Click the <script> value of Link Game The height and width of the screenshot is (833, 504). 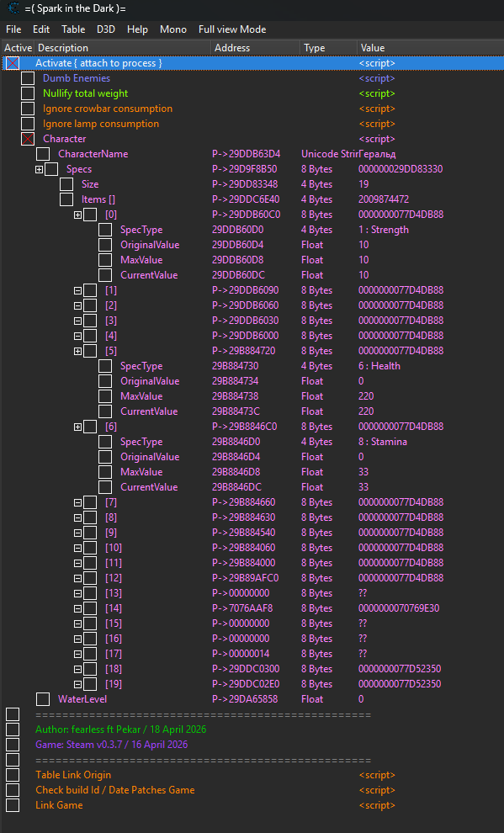click(377, 805)
